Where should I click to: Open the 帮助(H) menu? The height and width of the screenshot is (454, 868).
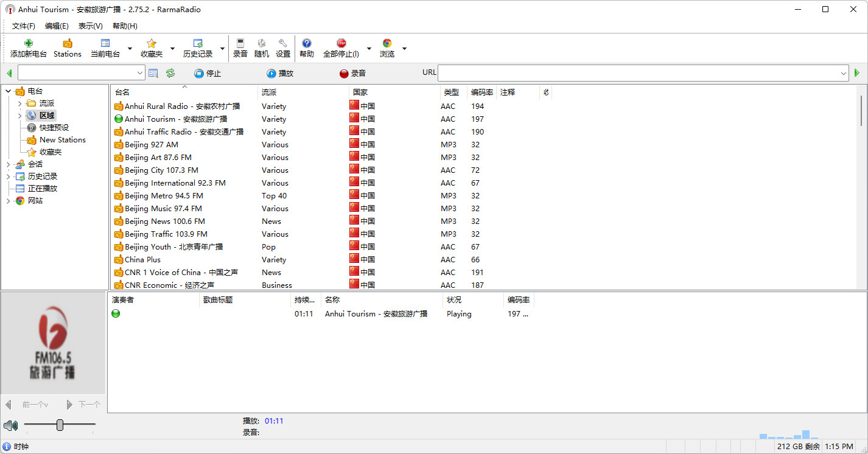point(125,26)
